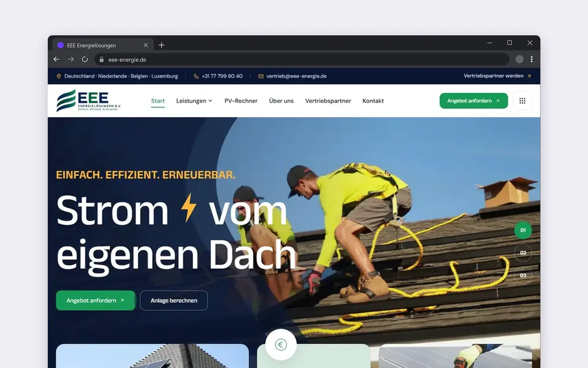
Task: Go to the Start menu item
Action: (x=158, y=101)
